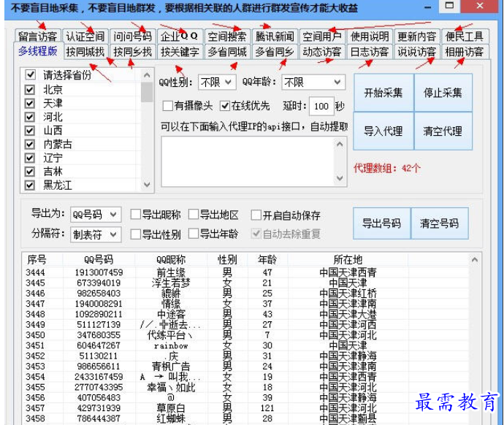This screenshot has height=425, width=504.
Task: Select the 问问号码 tab
Action: coord(132,37)
